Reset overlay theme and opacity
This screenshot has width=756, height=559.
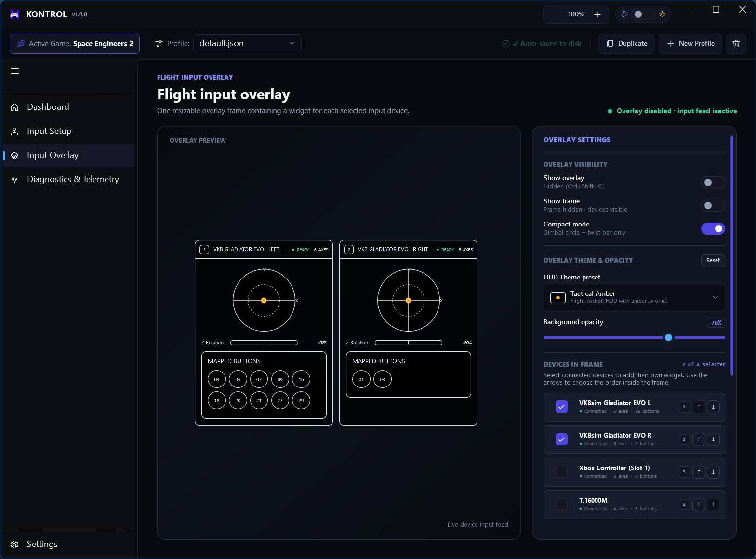pos(713,261)
